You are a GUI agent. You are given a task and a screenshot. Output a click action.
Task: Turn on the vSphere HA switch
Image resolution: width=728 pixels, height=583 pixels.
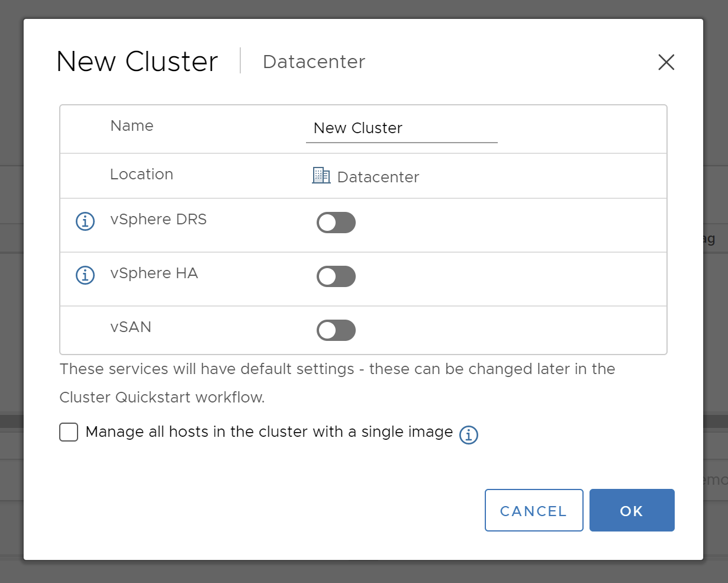[336, 276]
